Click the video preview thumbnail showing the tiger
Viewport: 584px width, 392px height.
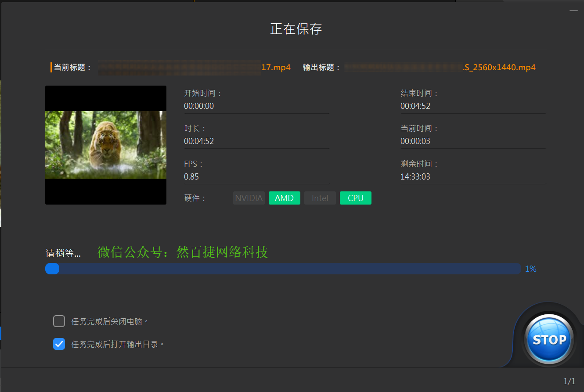105,145
